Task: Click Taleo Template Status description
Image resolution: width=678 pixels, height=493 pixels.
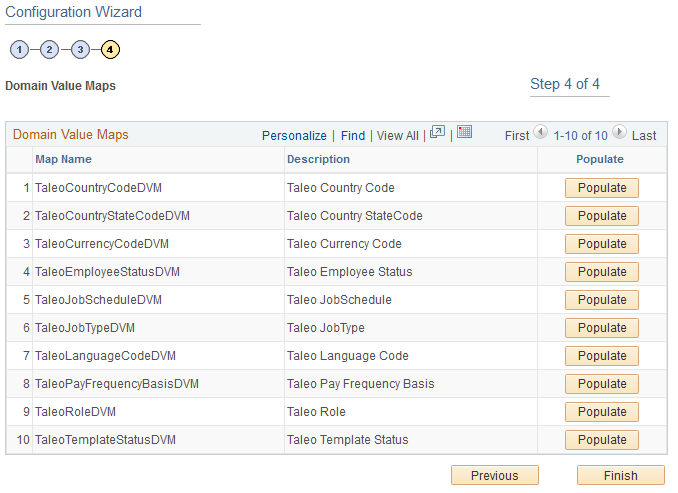Action: coord(348,440)
